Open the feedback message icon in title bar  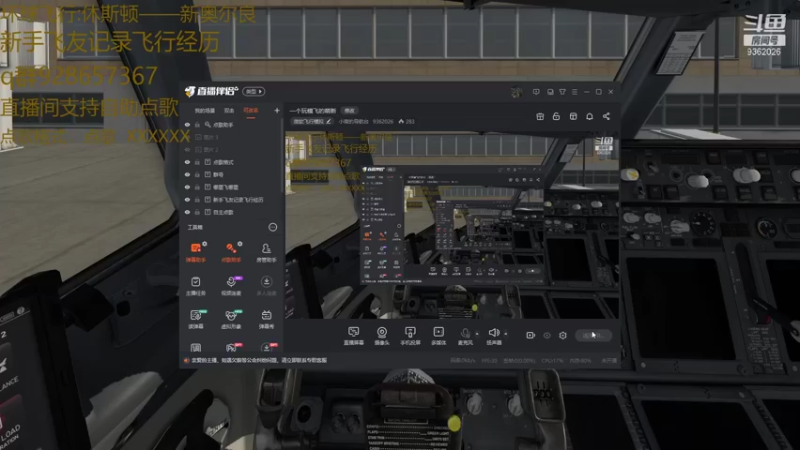[x=536, y=92]
